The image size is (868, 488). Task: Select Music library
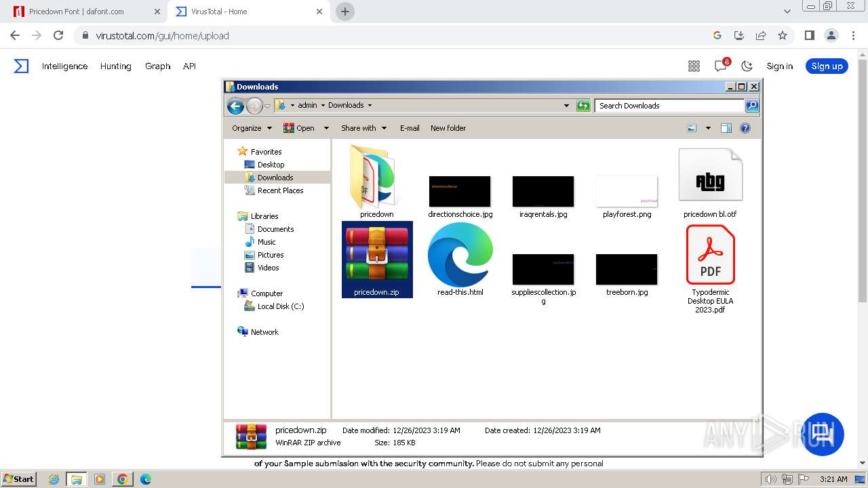tap(267, 242)
